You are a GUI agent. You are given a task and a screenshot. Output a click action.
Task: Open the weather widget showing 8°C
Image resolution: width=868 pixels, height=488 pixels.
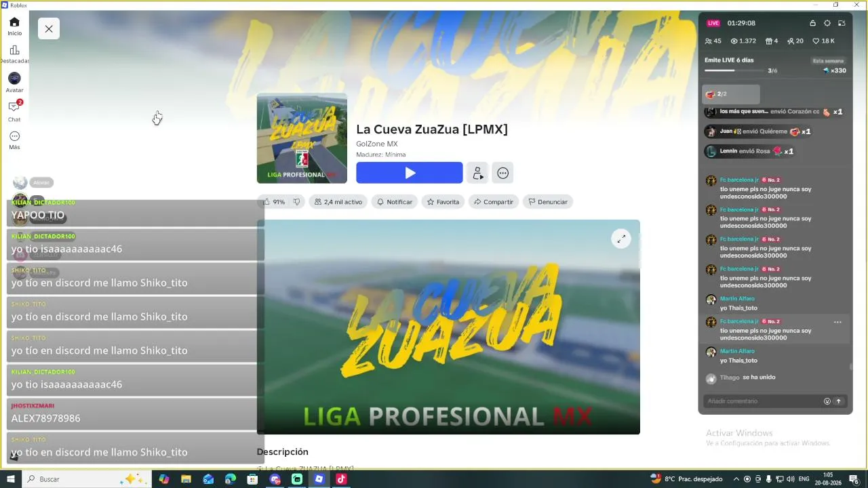pos(686,479)
